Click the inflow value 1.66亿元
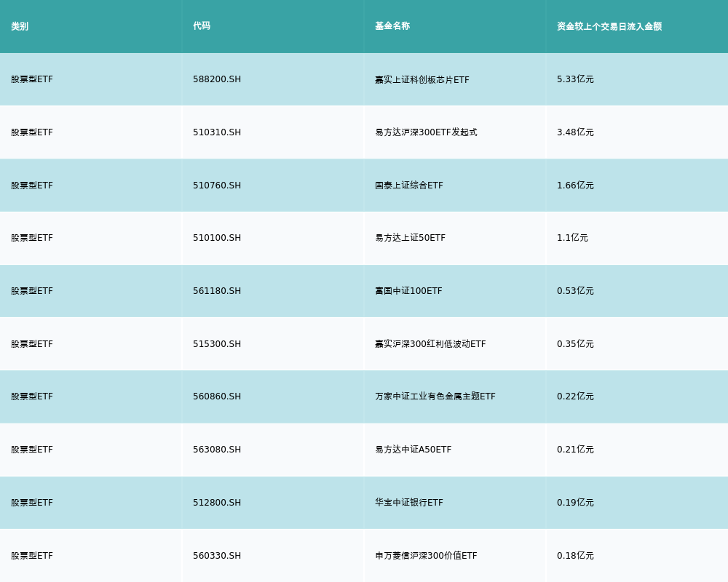Screen dimensions: 728x582 [575, 186]
